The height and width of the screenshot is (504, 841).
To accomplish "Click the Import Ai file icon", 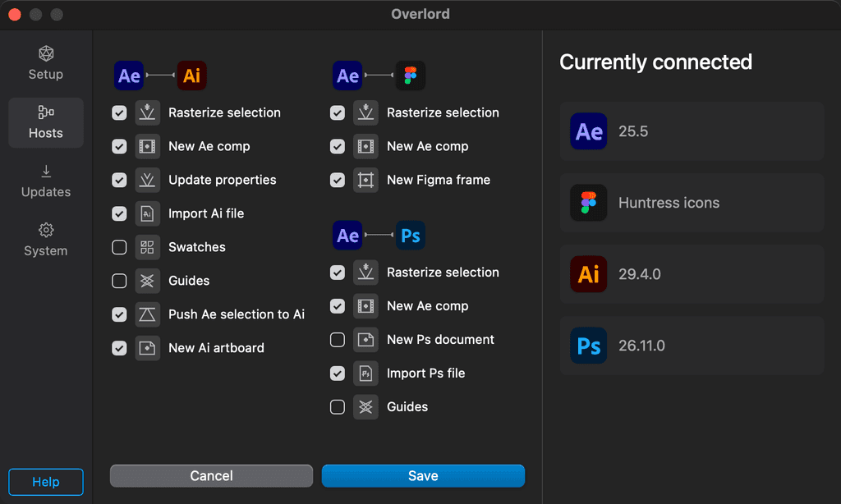I will [148, 213].
